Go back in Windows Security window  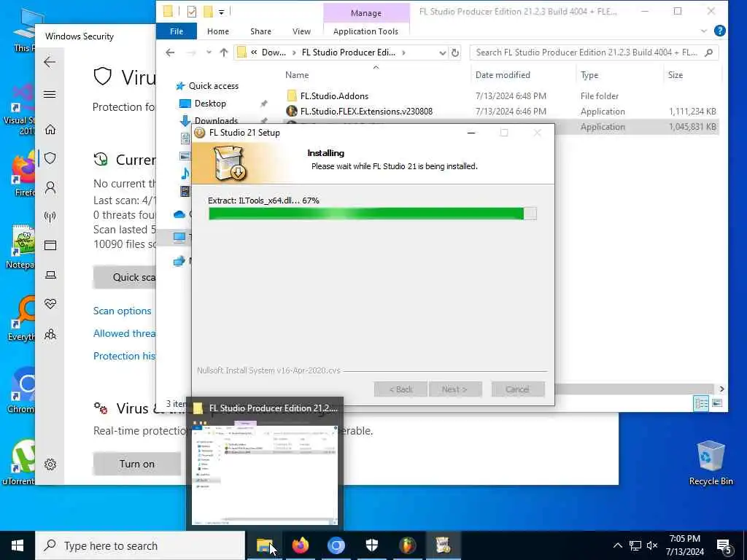click(50, 62)
